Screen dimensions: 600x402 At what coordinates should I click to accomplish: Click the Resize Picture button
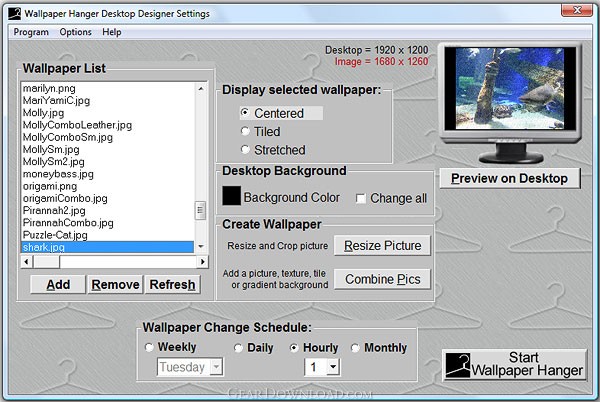(x=382, y=246)
